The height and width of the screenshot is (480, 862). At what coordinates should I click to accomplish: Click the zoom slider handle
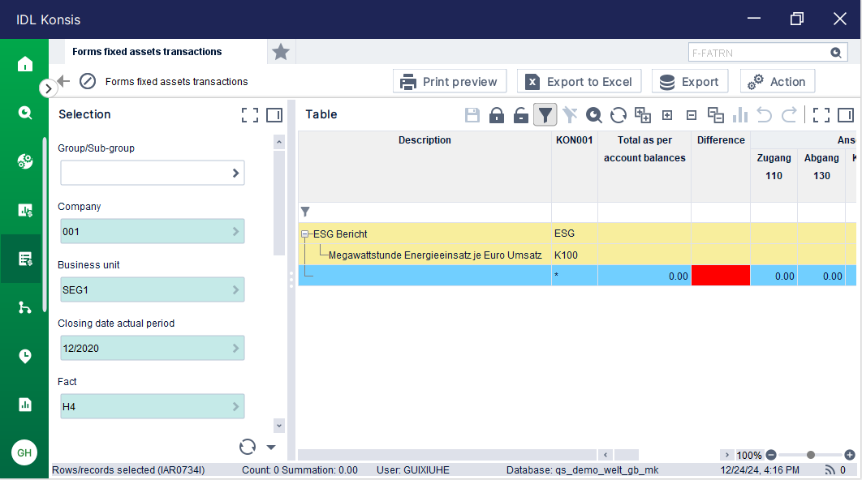811,455
